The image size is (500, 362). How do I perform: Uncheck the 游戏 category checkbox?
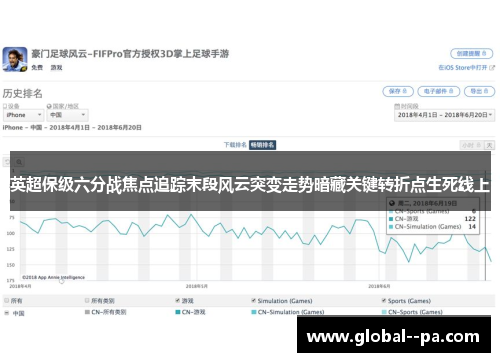tap(178, 301)
